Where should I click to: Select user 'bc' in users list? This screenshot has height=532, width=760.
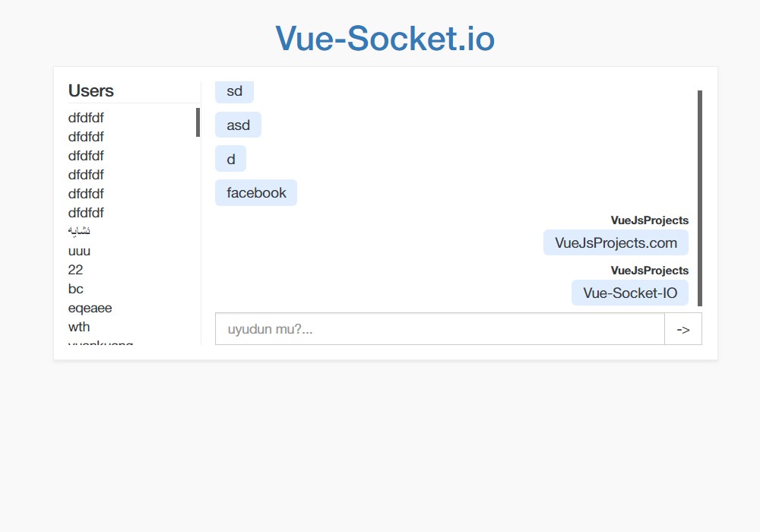pos(76,289)
